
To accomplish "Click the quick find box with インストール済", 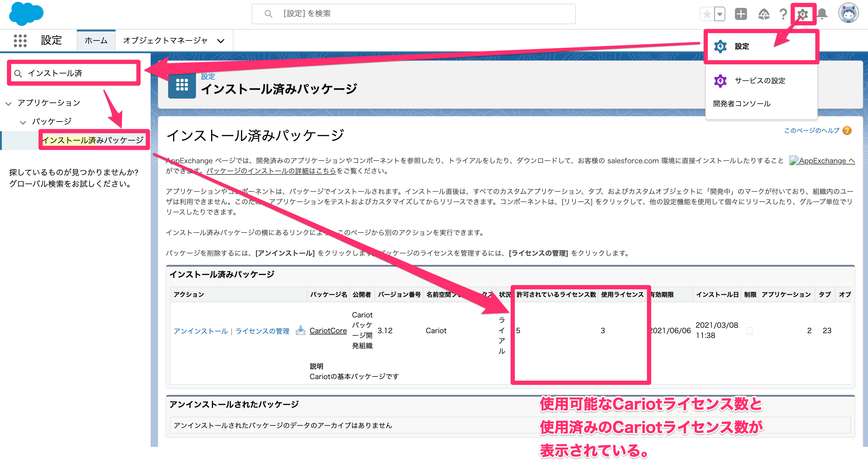I will pos(74,73).
